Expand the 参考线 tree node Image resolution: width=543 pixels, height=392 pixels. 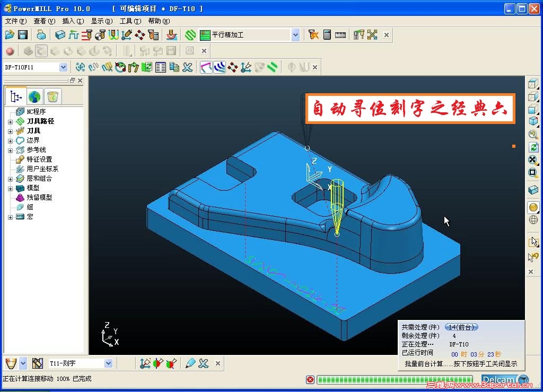(10, 150)
